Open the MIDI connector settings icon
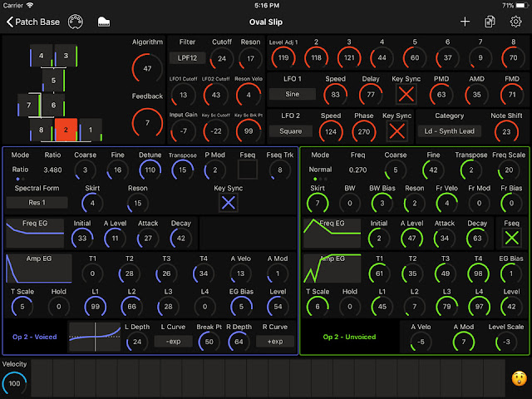 click(x=76, y=22)
